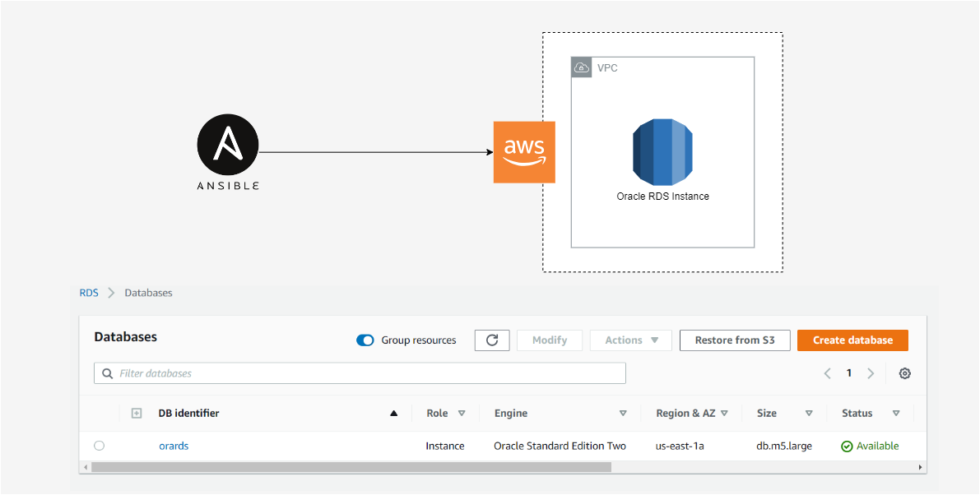Sort by the Size column
980x495 pixels.
(809, 414)
